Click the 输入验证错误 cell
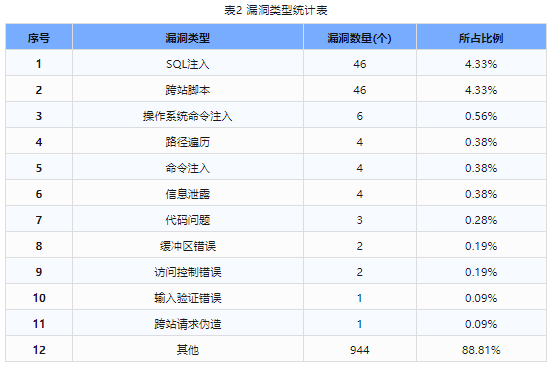 coord(188,298)
